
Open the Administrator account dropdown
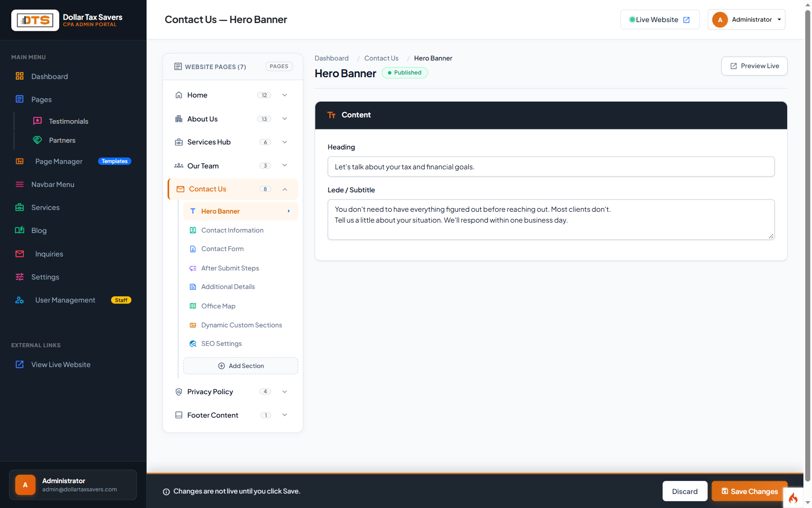tap(747, 19)
